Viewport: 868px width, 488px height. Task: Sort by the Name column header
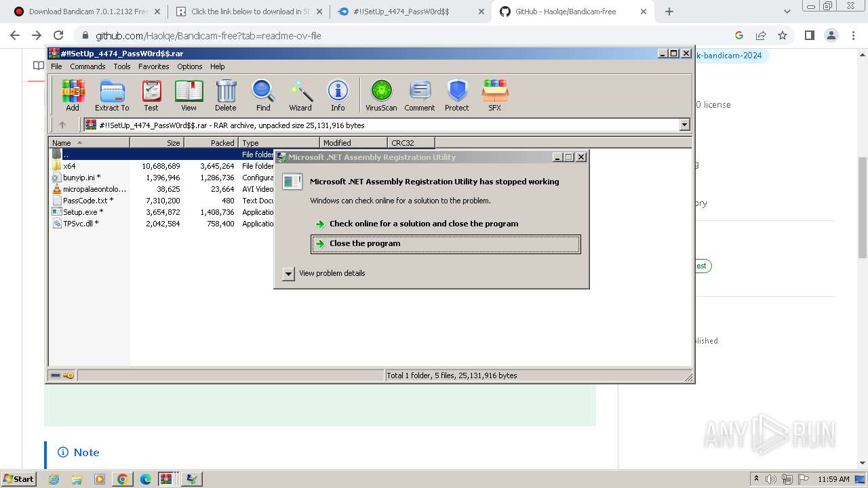pyautogui.click(x=90, y=142)
